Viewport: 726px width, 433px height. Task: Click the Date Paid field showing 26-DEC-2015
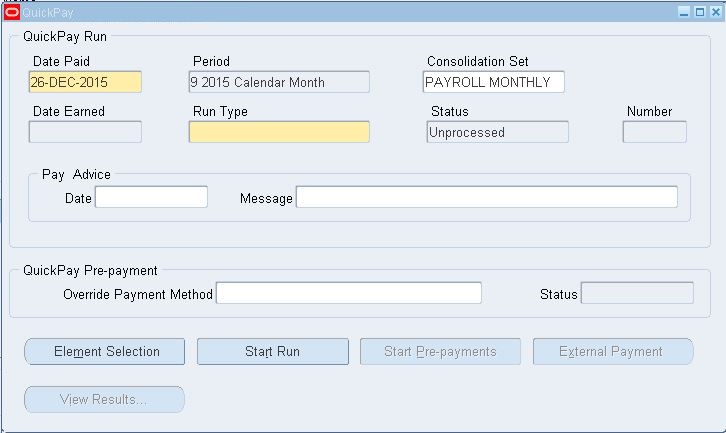(x=85, y=82)
